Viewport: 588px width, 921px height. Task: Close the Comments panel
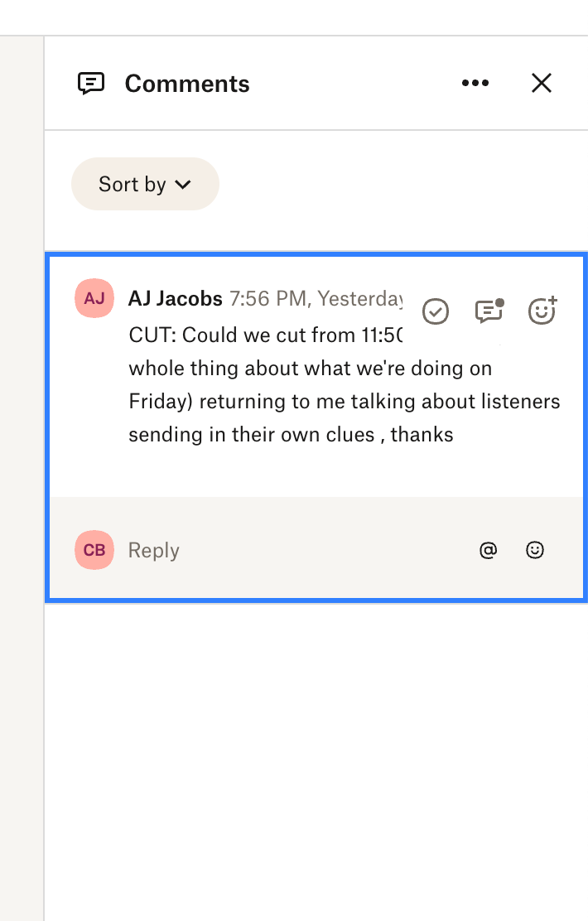pos(541,83)
